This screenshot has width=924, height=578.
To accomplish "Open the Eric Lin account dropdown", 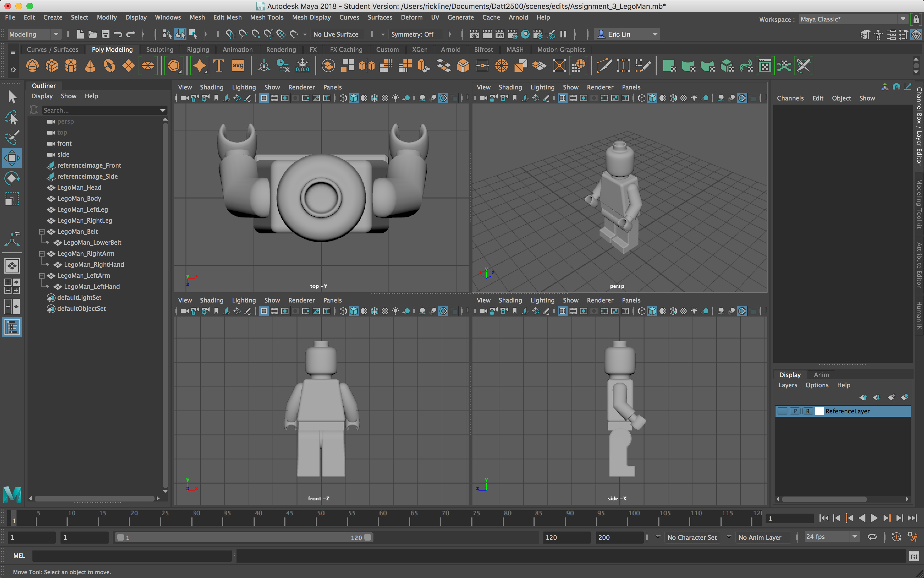I will pos(627,34).
